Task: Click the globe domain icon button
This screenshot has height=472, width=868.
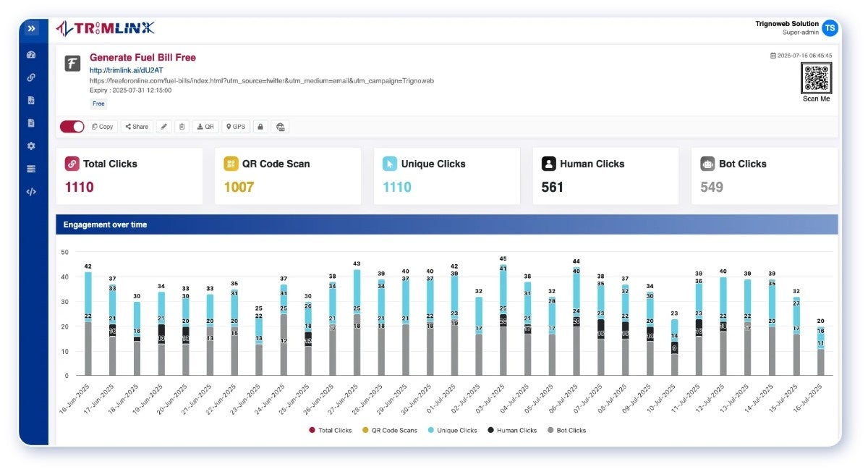Action: [281, 127]
